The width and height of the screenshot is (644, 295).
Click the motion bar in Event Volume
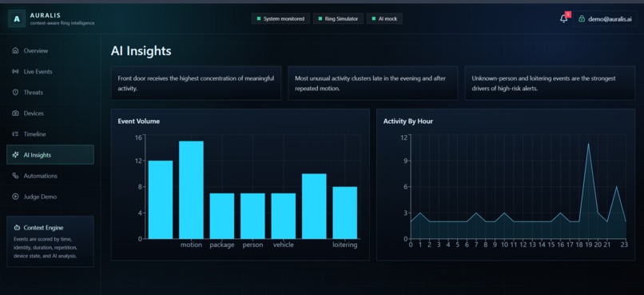click(191, 189)
